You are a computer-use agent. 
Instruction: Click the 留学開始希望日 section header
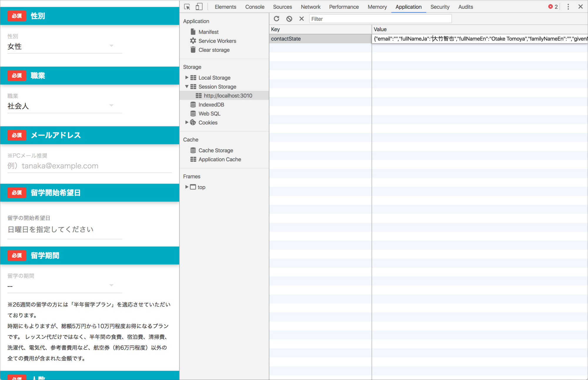tap(90, 193)
